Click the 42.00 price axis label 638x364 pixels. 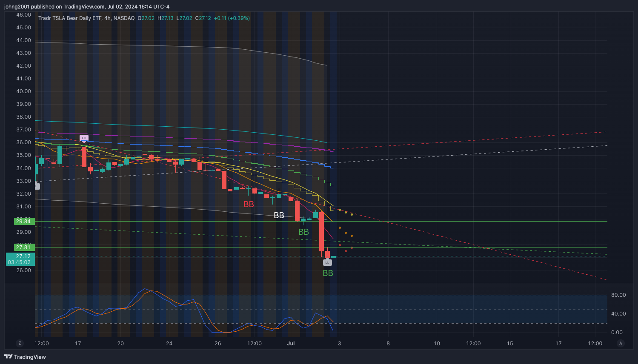coord(23,66)
